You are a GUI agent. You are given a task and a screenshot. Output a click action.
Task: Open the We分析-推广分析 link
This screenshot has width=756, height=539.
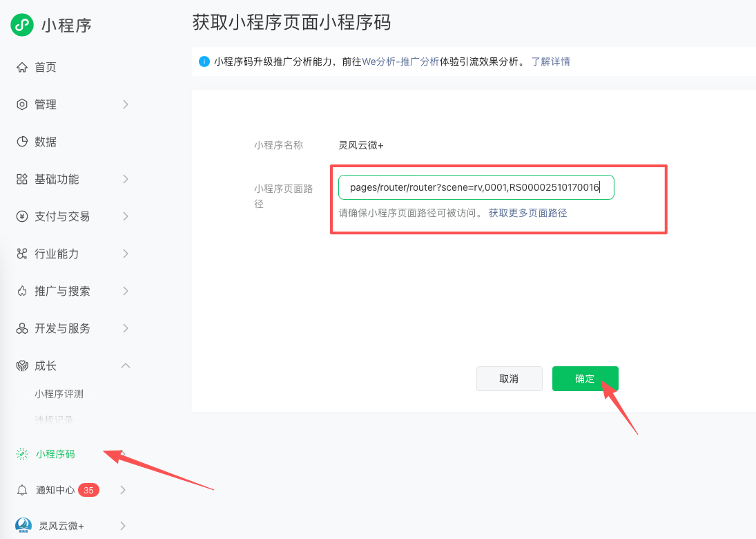tap(400, 62)
